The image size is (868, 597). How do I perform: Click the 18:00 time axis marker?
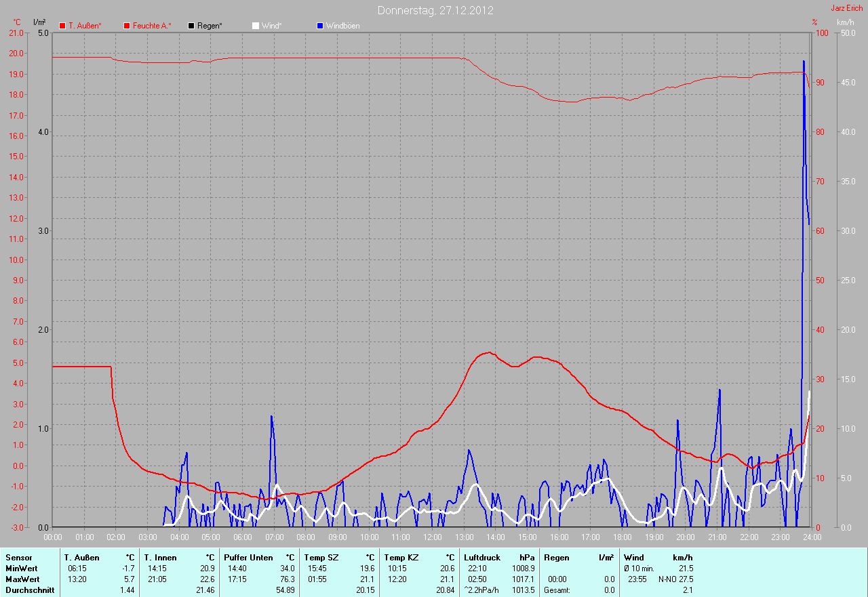point(623,537)
